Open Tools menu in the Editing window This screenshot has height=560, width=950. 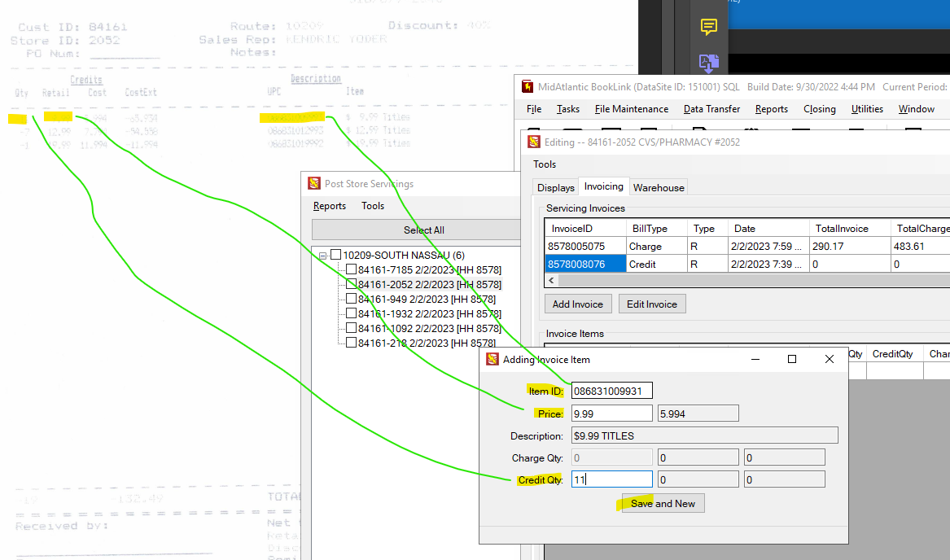pos(544,164)
